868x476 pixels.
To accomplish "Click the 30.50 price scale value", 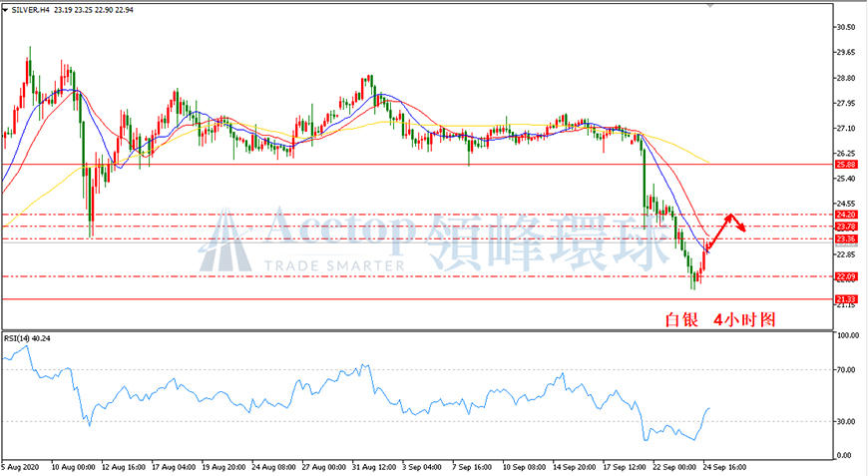I will tap(846, 27).
